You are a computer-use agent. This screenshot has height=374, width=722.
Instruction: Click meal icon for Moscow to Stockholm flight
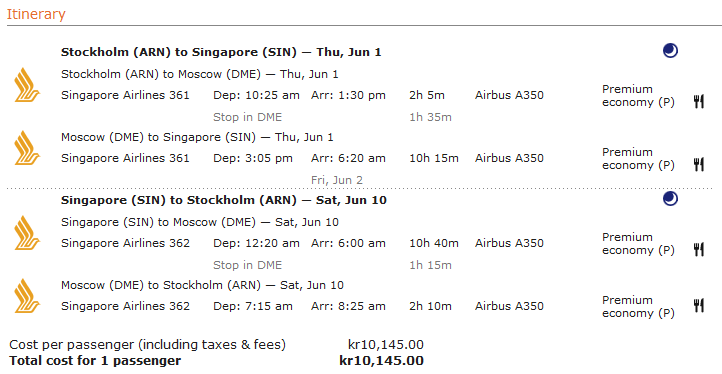[x=699, y=305]
